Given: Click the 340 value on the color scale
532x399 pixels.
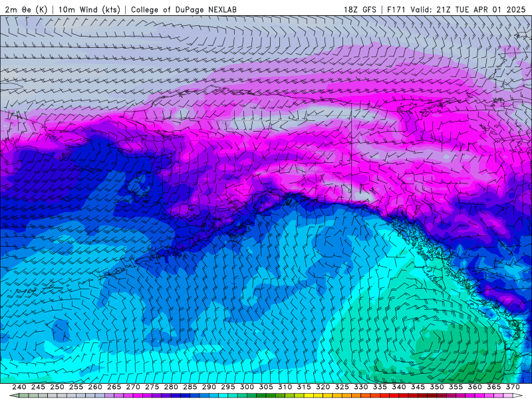Looking at the screenshot, I should click(399, 387).
